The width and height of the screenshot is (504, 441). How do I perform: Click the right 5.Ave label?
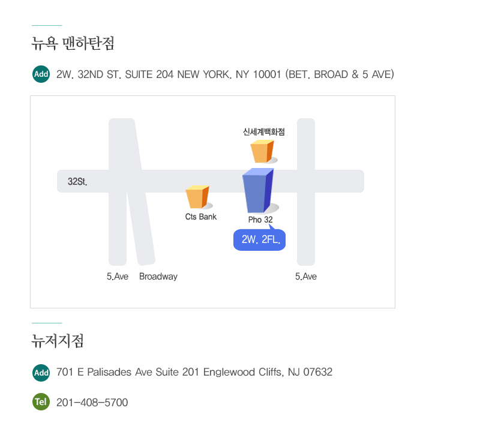[x=306, y=277]
